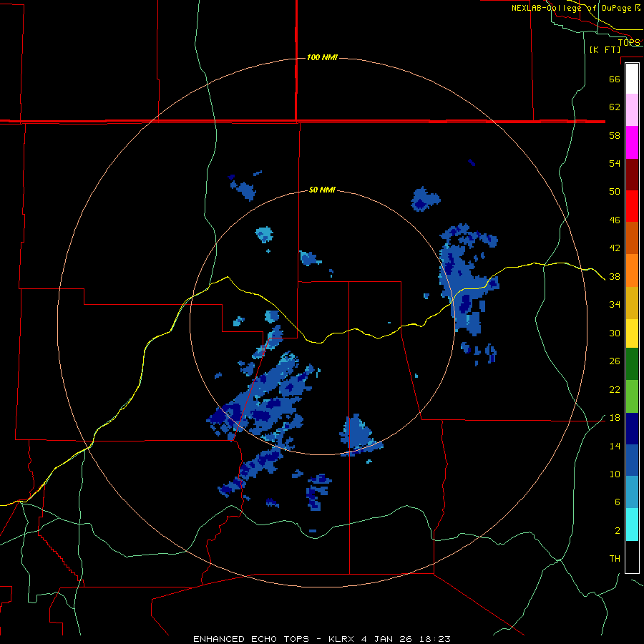Image resolution: width=644 pixels, height=644 pixels.
Task: Click the 34 legend value label
Action: (615, 304)
